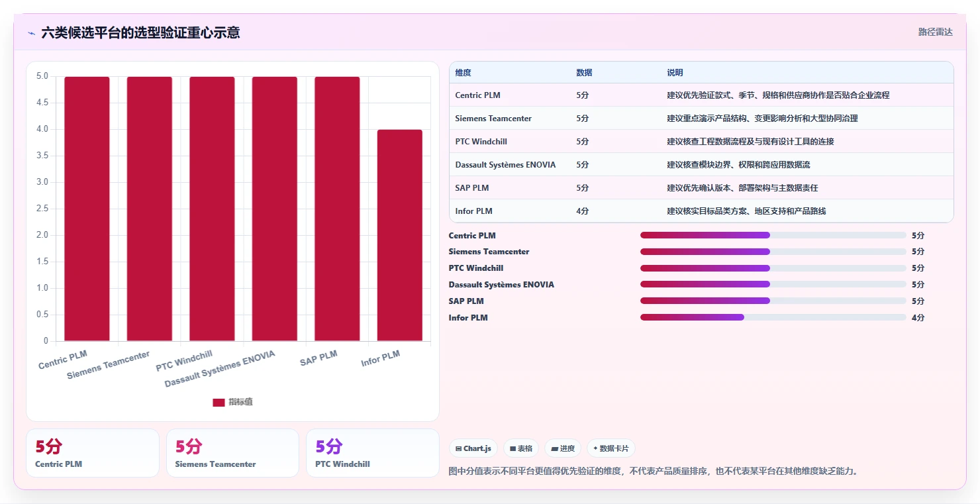Click the 4分 value in Infor PLM row
This screenshot has width=980, height=504.
[x=582, y=211]
